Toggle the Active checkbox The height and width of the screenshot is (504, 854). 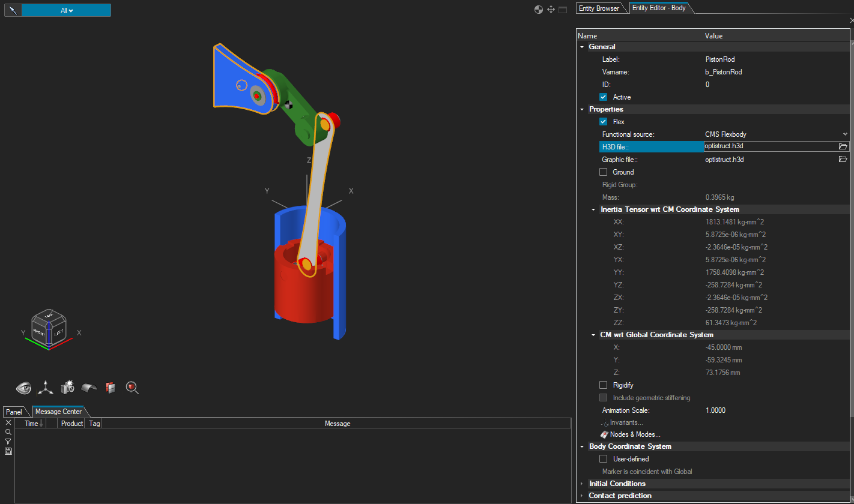604,97
